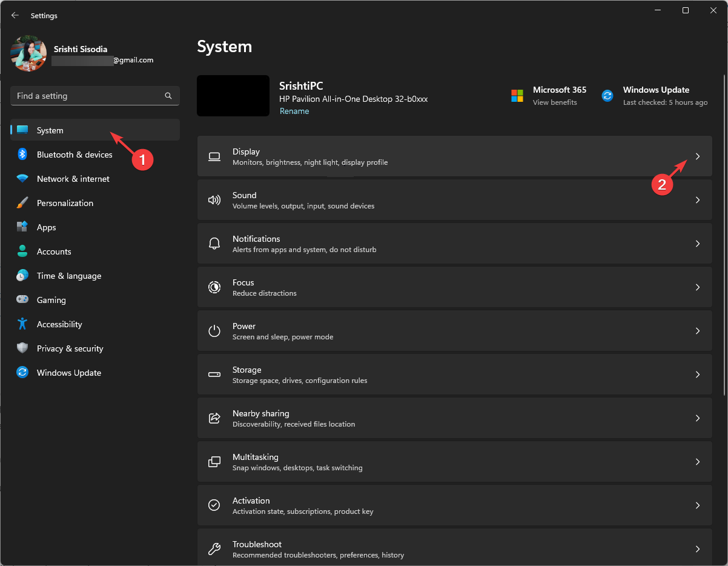Viewport: 728px width, 566px height.
Task: Expand the Notifications row chevron
Action: click(697, 243)
